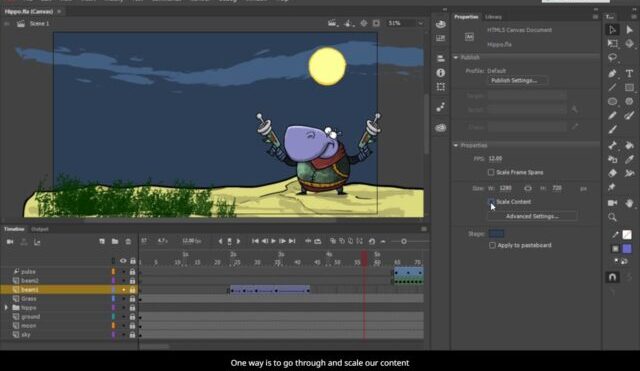640x371 pixels.
Task: Click Scene 1 in the edit bar
Action: click(39, 24)
